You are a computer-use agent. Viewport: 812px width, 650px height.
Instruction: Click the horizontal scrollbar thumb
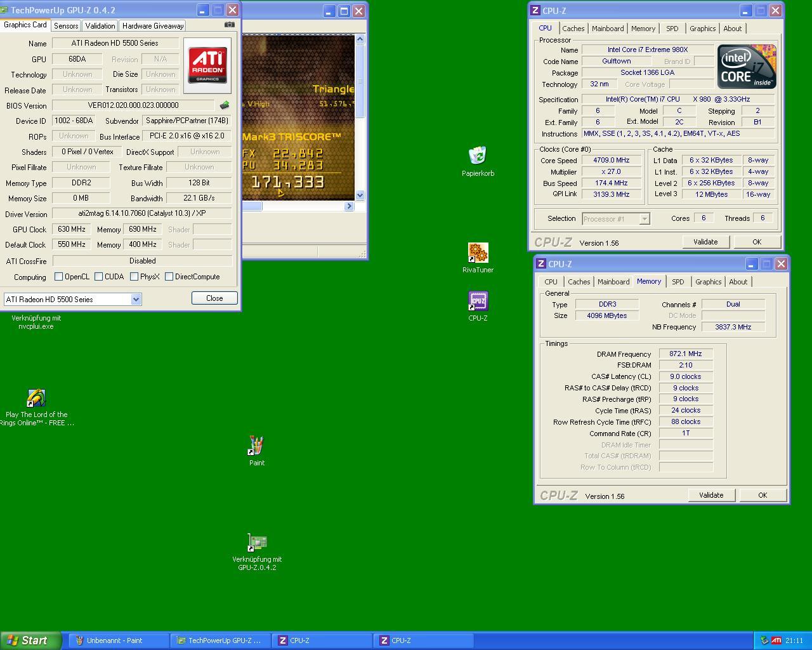coord(252,206)
